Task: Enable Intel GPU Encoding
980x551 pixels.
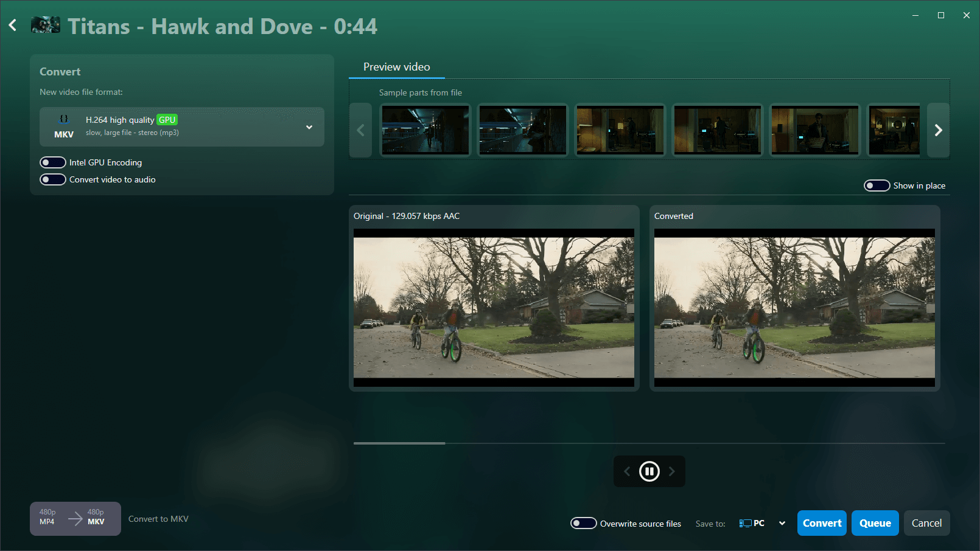Action: pyautogui.click(x=53, y=162)
